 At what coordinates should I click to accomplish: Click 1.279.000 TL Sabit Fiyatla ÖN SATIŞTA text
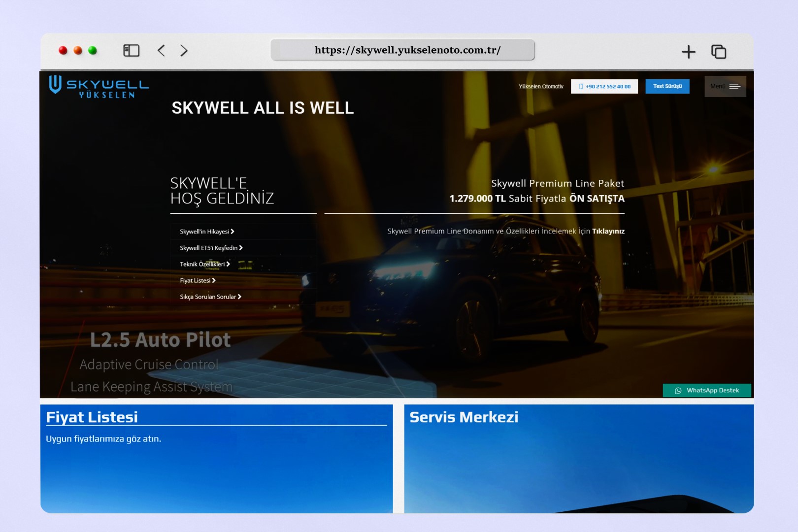pyautogui.click(x=537, y=199)
